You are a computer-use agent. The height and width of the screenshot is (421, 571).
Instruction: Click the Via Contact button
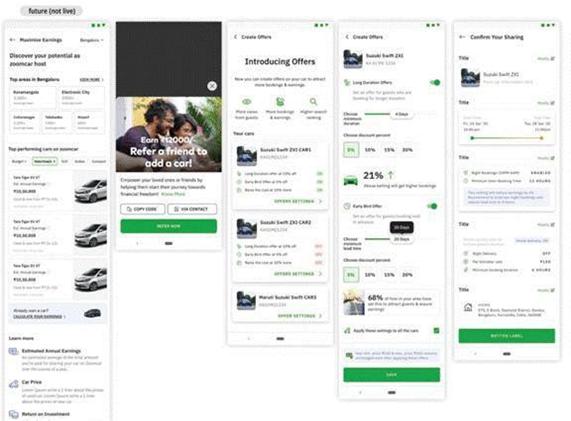[192, 209]
